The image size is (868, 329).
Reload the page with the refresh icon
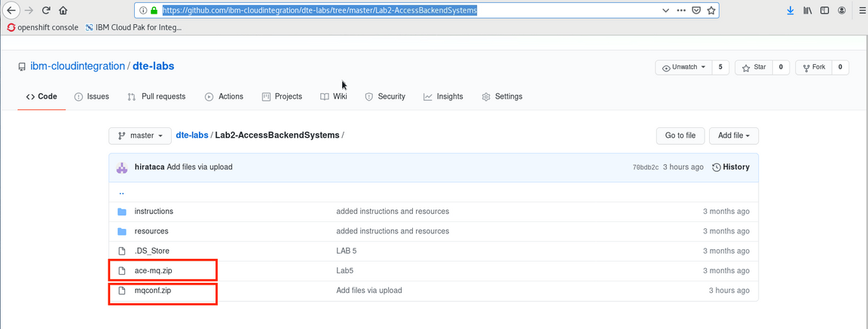46,10
